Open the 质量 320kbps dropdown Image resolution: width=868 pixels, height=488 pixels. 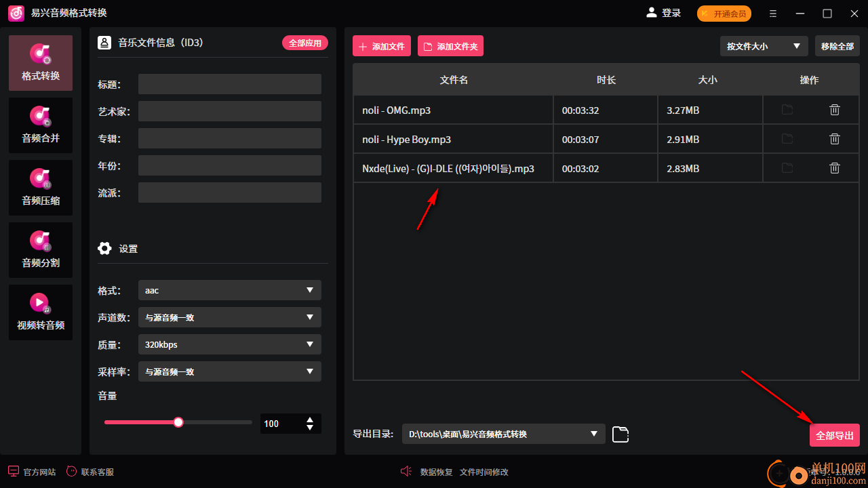tap(230, 344)
